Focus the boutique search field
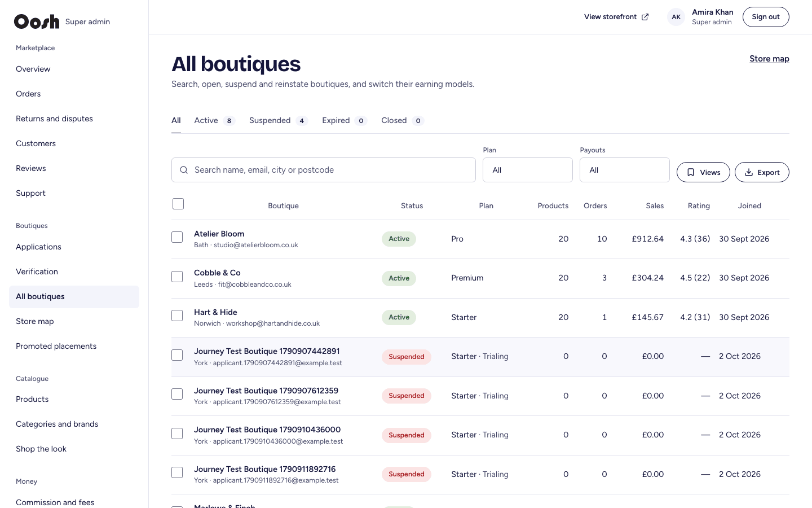This screenshot has height=508, width=812. tap(324, 170)
